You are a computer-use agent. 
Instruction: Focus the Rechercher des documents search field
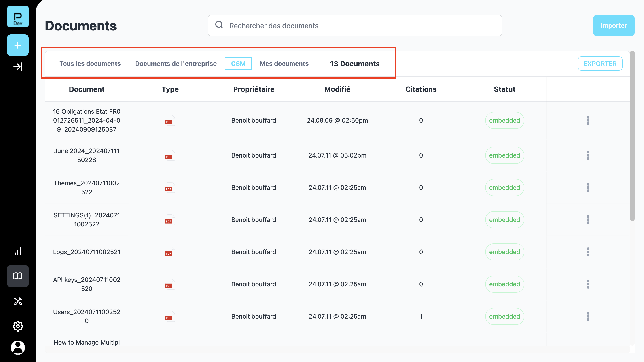(x=355, y=26)
